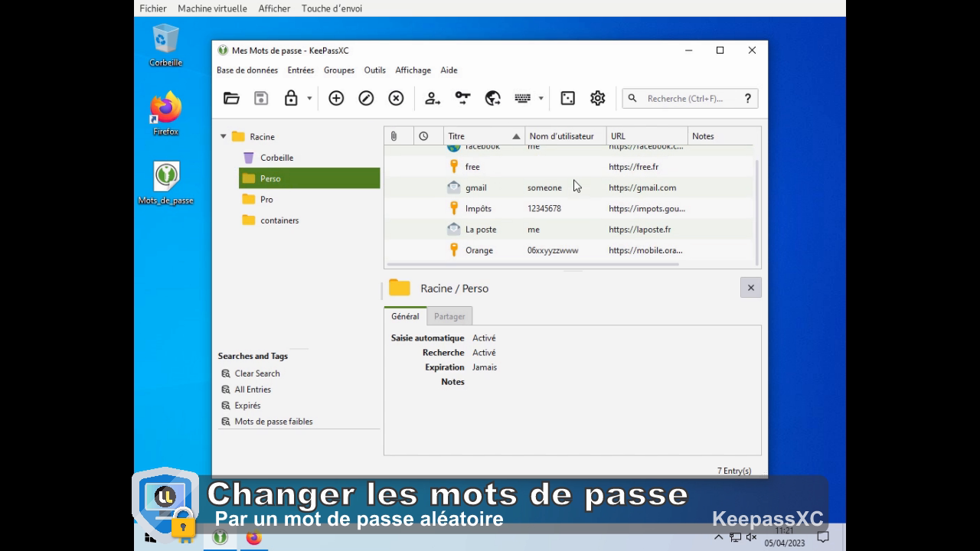Image resolution: width=980 pixels, height=551 pixels.
Task: Click the Notes column header
Action: 720,136
